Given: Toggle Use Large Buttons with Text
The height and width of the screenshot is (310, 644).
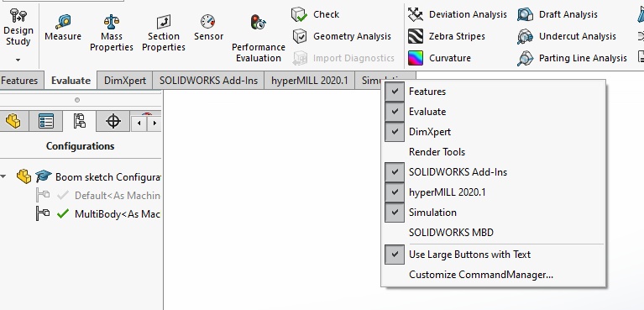Looking at the screenshot, I should pos(493,254).
